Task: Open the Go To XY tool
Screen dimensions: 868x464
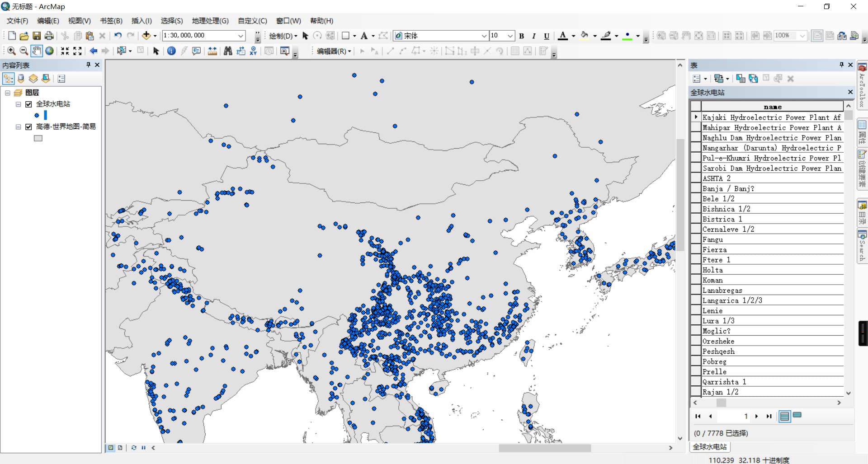Action: 253,51
